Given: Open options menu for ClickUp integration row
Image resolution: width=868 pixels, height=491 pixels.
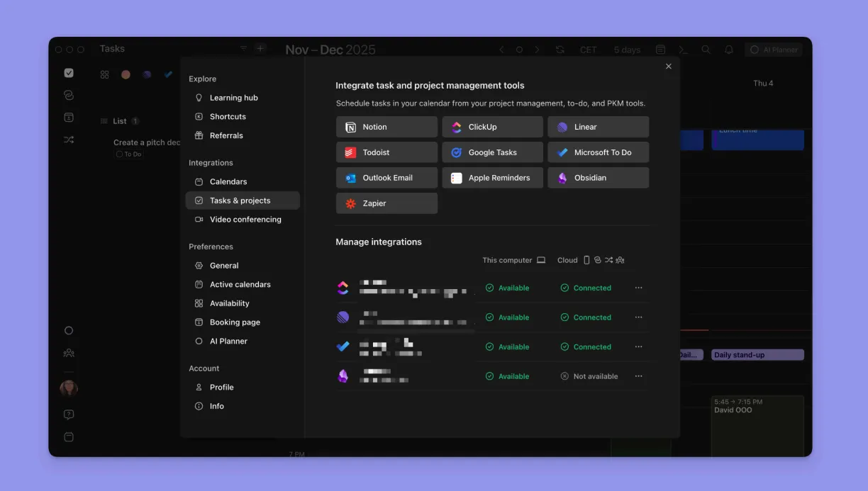Looking at the screenshot, I should [638, 288].
